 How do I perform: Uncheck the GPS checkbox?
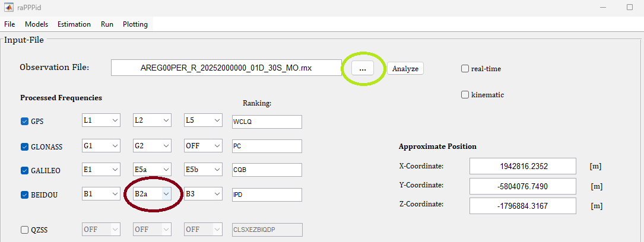pyautogui.click(x=25, y=122)
